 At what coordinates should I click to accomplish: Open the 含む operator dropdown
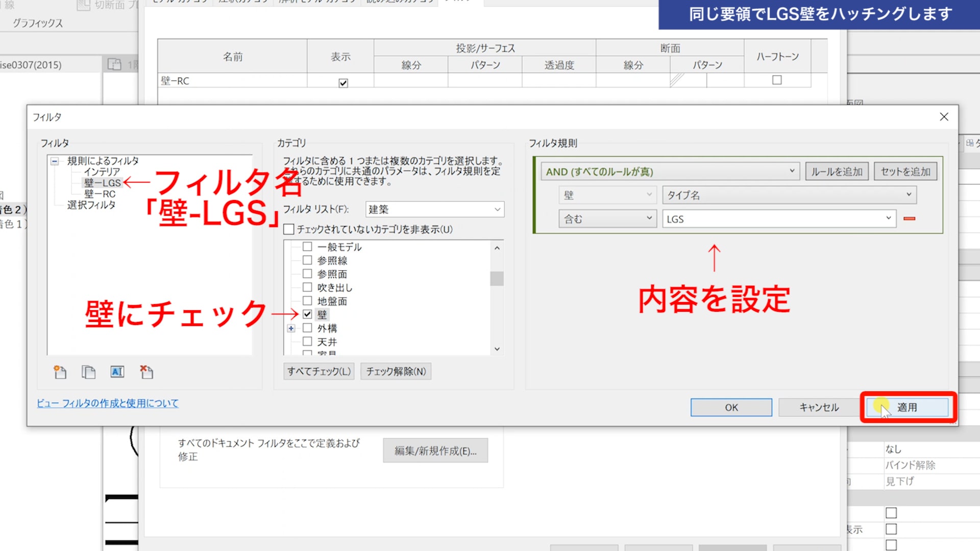[x=607, y=218]
